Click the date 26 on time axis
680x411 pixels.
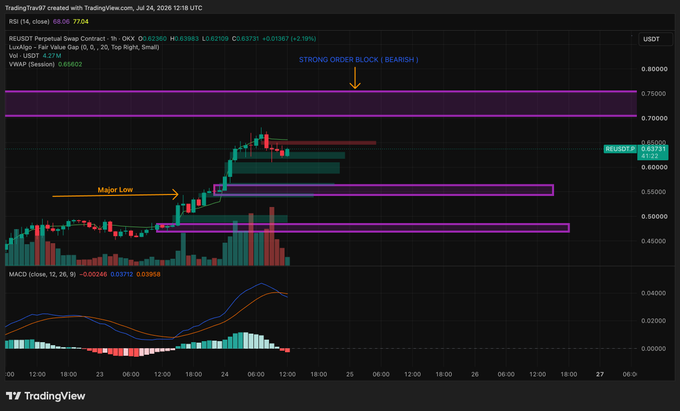(475, 374)
